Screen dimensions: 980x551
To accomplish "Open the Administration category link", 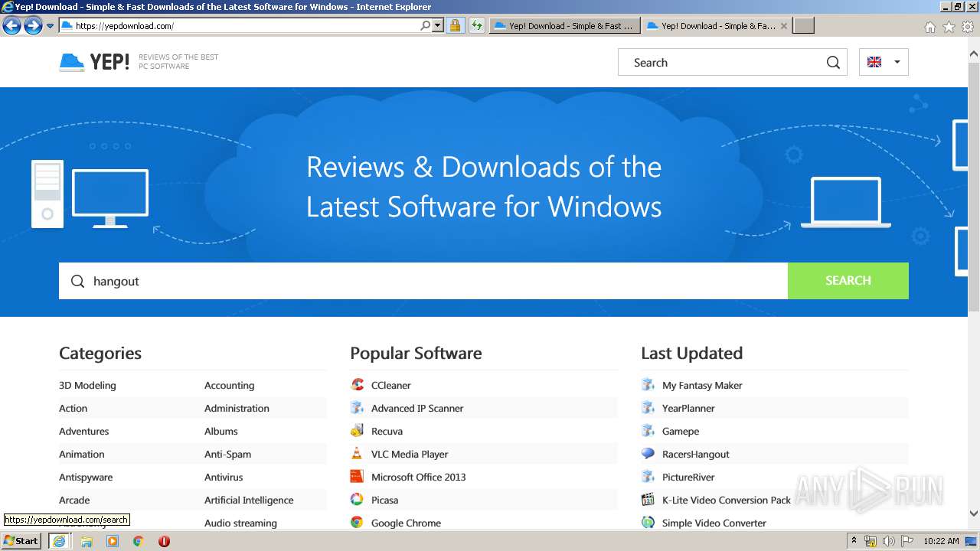I will [x=237, y=408].
